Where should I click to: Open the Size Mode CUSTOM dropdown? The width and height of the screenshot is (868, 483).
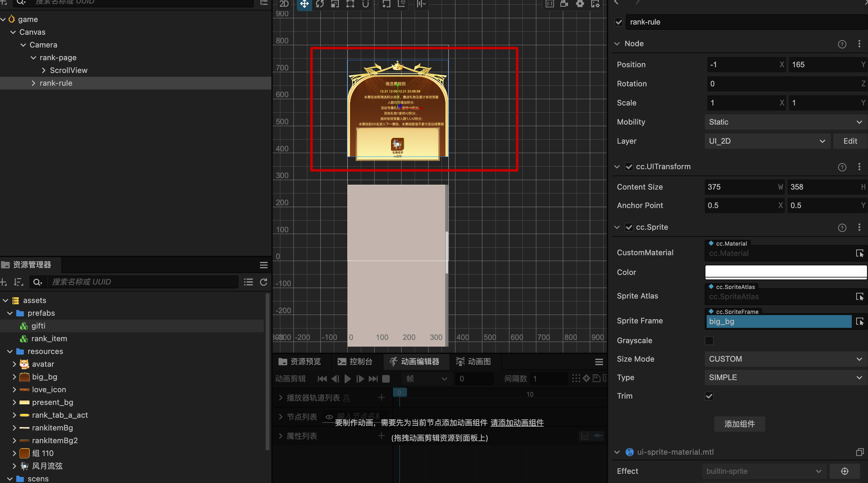click(785, 359)
